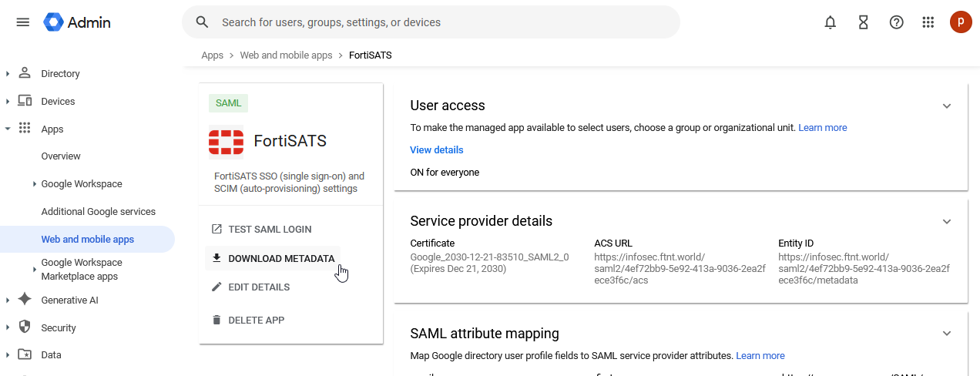Open the help question mark icon

click(x=896, y=22)
